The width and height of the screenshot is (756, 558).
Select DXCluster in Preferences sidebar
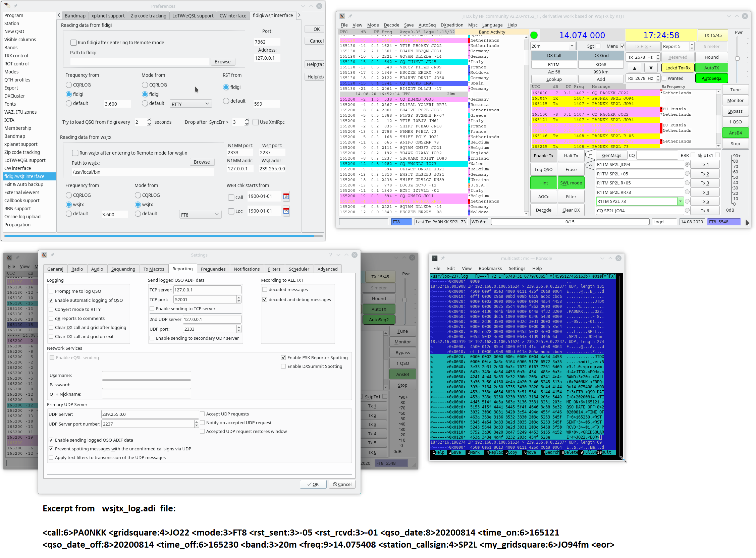[x=15, y=96]
